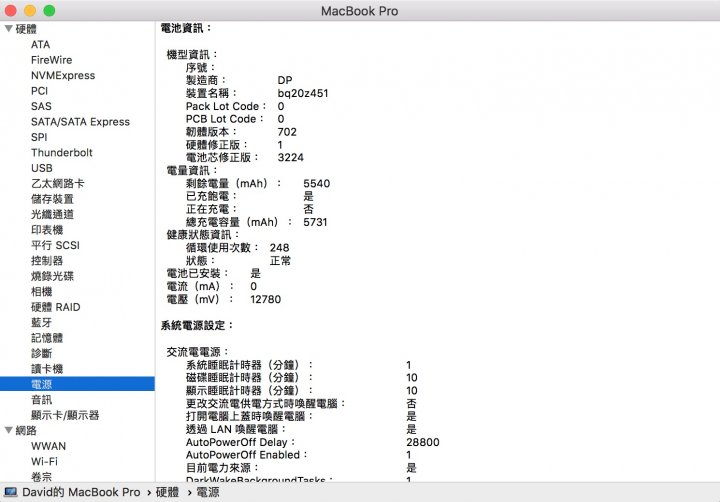Open the 讀卡機 card reader entry

[x=47, y=369]
